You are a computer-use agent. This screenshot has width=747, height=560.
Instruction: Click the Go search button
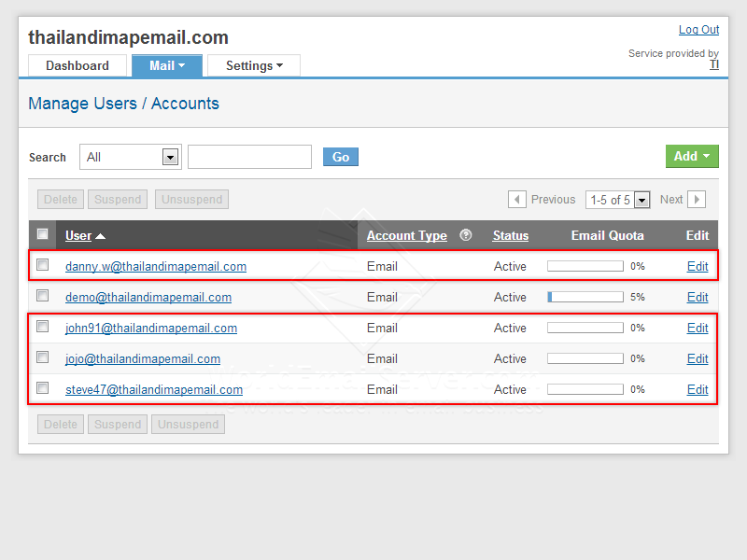340,157
